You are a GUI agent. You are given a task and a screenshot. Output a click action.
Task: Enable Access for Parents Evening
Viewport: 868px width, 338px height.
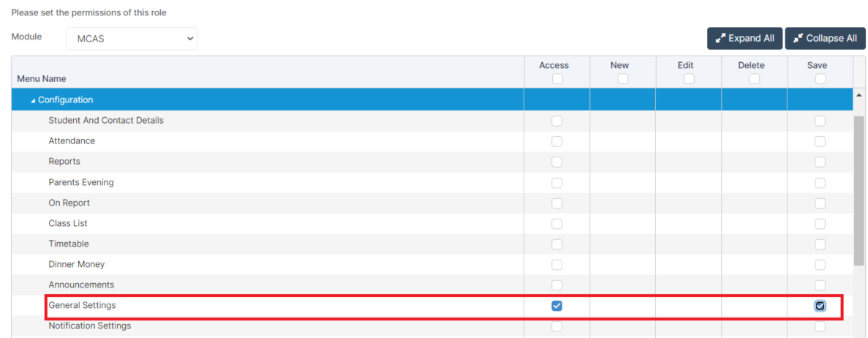pos(557,183)
